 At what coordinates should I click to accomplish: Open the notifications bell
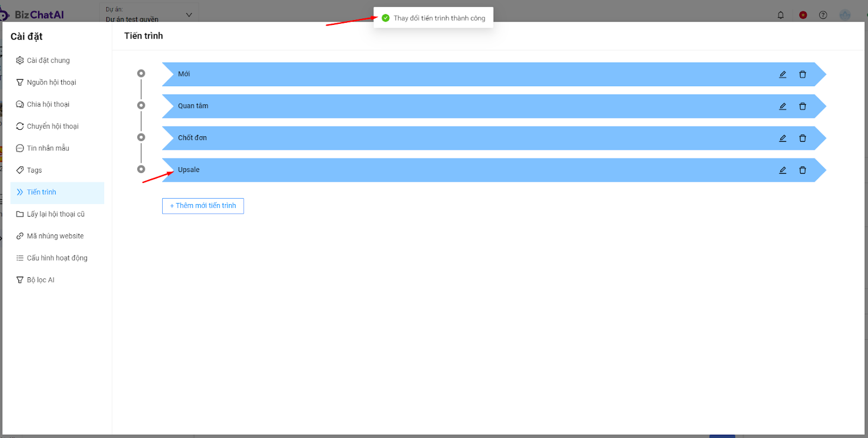[781, 15]
